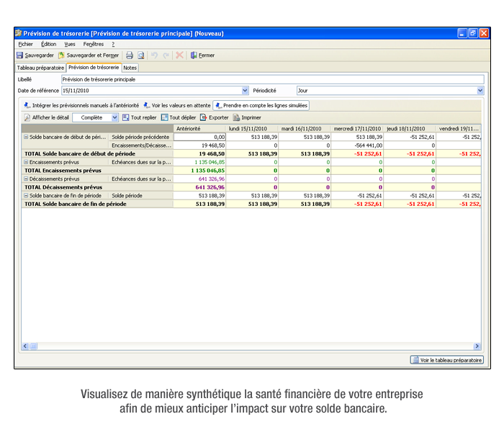Switch to the Tableau préparatoire tab
This screenshot has width=504, height=432.
[x=40, y=68]
